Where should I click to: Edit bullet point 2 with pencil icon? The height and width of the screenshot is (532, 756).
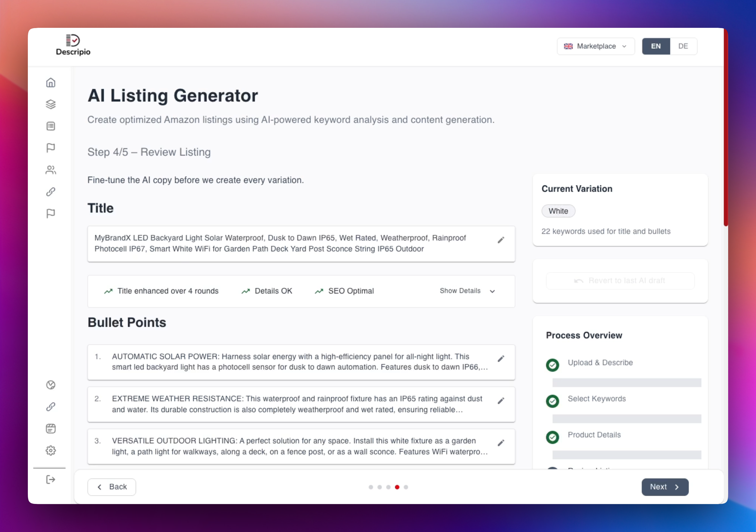pos(501,401)
